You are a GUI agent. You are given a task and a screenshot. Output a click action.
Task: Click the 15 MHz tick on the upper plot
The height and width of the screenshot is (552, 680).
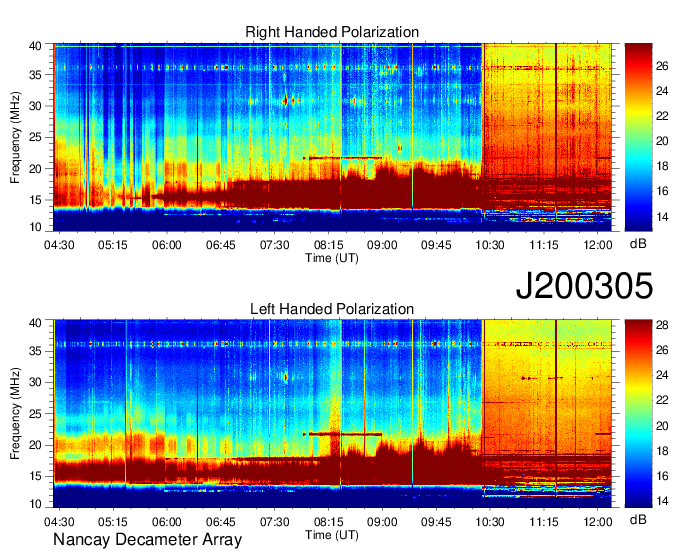point(35,200)
